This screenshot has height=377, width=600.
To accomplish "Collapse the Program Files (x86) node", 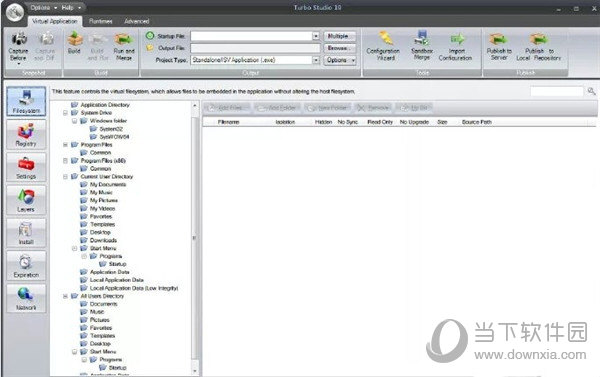I will tap(65, 161).
